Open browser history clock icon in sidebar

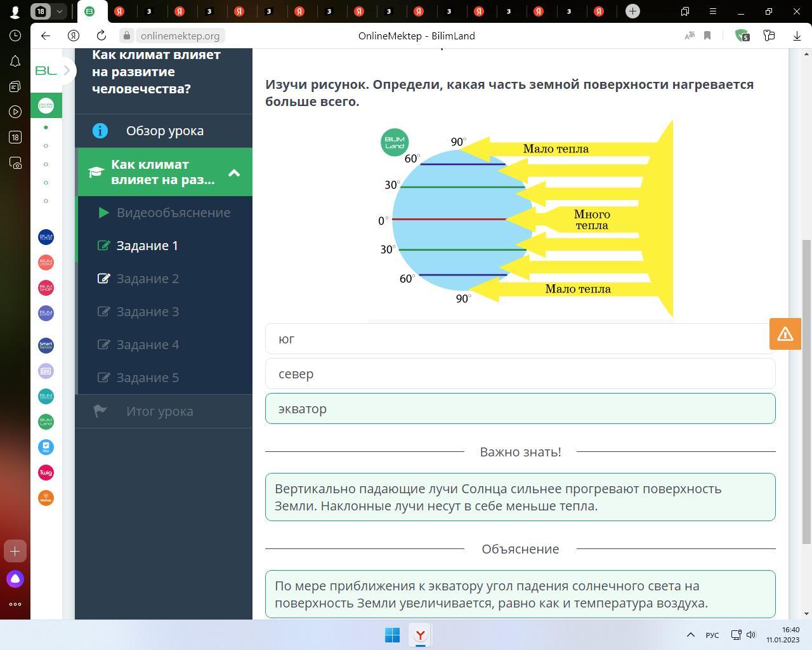pyautogui.click(x=15, y=36)
